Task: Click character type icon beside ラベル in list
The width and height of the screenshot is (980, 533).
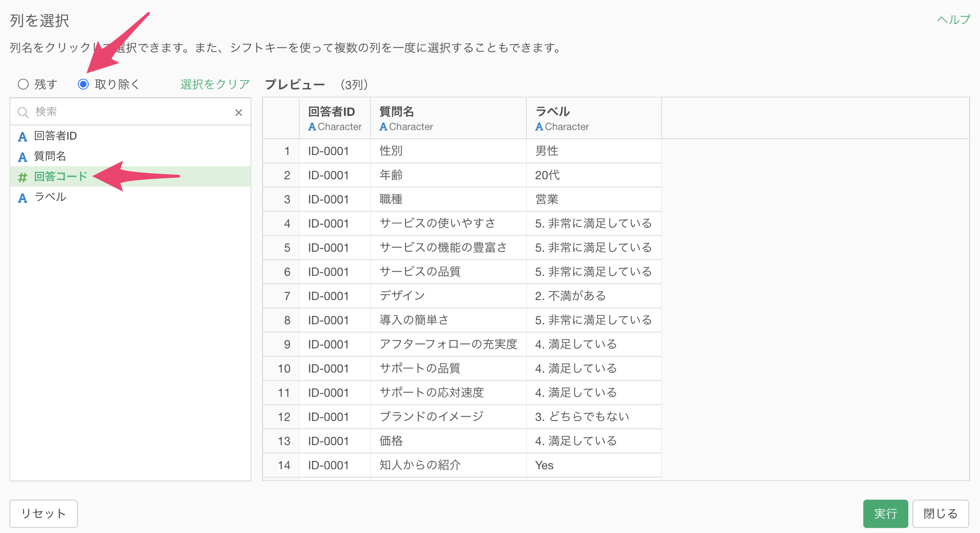Action: click(x=22, y=197)
